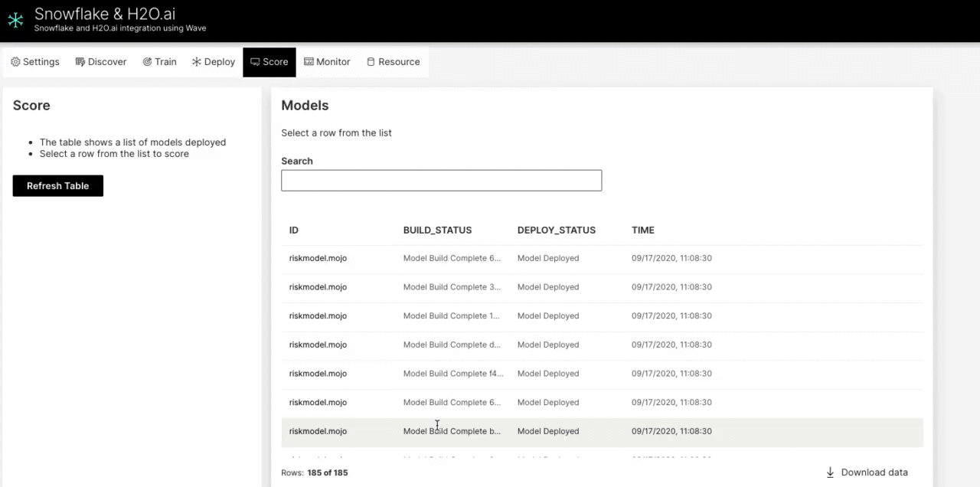Sort by the BUILD_STATUS column header

point(437,230)
